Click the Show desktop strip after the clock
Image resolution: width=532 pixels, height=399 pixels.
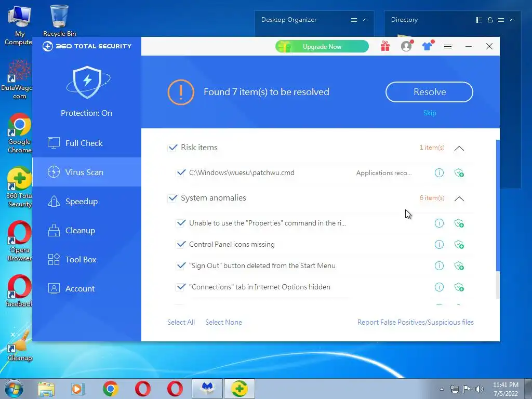(x=528, y=389)
